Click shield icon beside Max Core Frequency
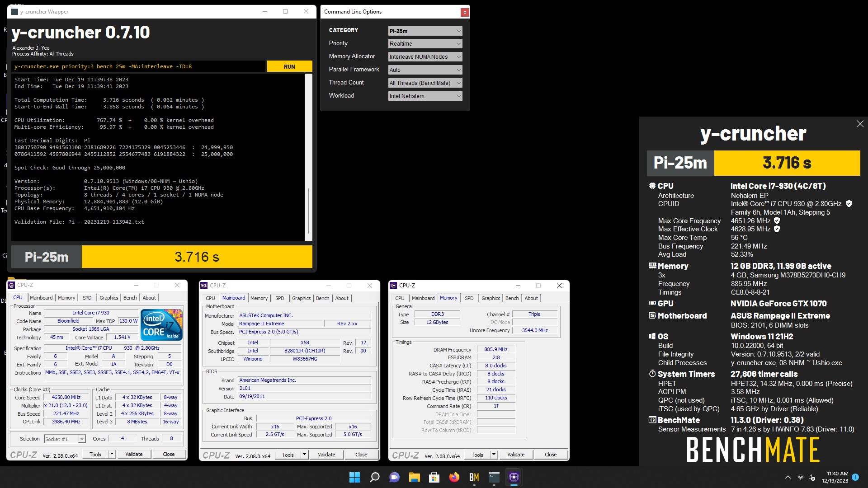 coord(777,221)
